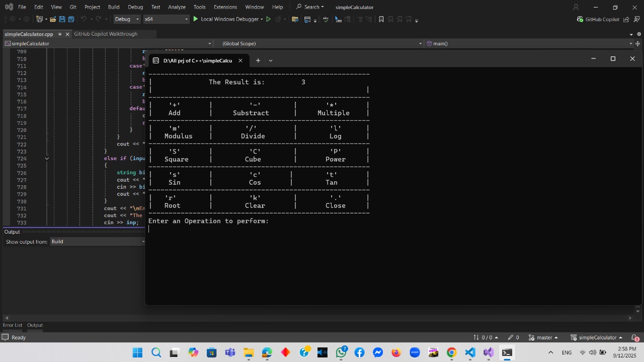
Task: Click the New Project toolbar icon
Action: tap(40, 19)
